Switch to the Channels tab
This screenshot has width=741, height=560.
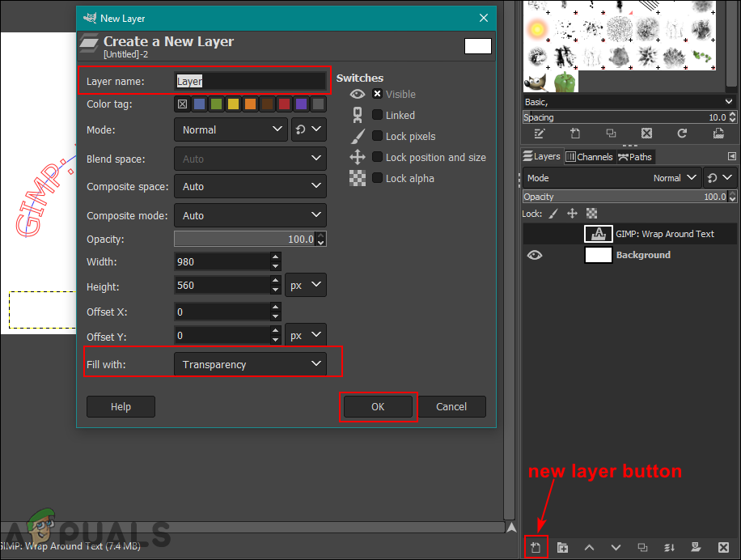point(590,156)
